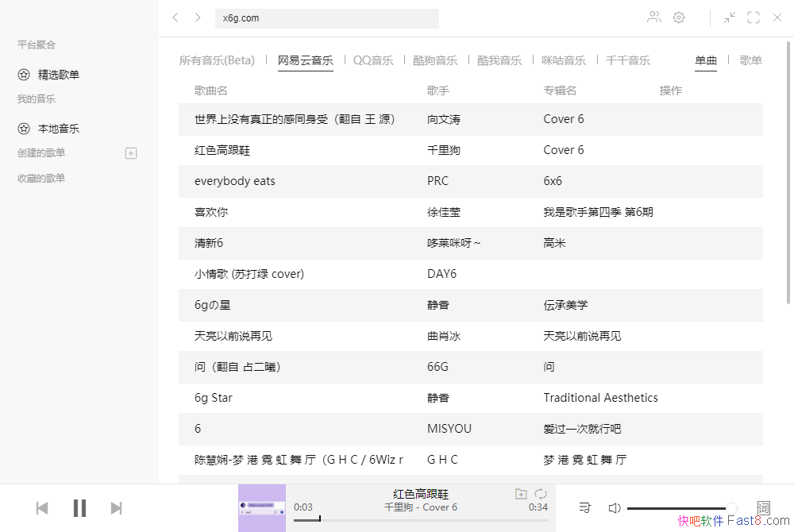
Task: Open the user account icon
Action: [x=653, y=17]
